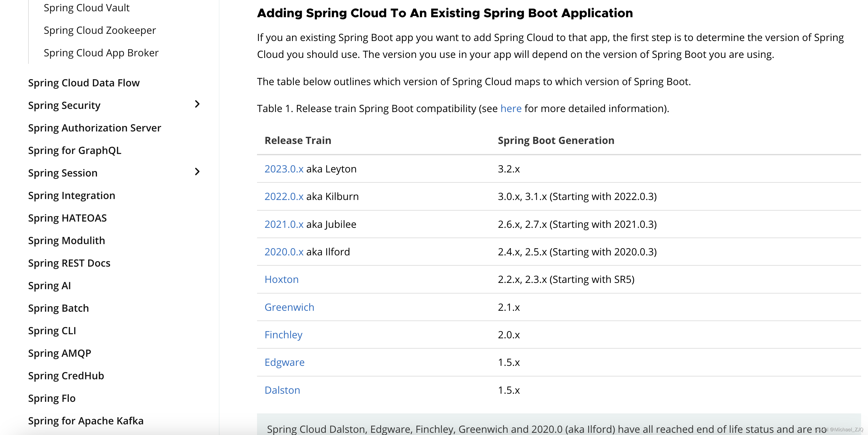868x435 pixels.
Task: Open Spring Batch in the sidebar
Action: point(59,309)
